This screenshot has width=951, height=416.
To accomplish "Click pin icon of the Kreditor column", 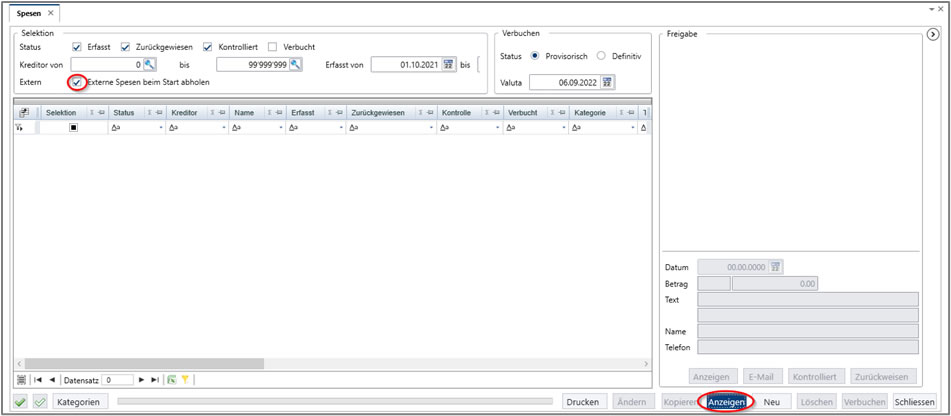I will (x=221, y=113).
